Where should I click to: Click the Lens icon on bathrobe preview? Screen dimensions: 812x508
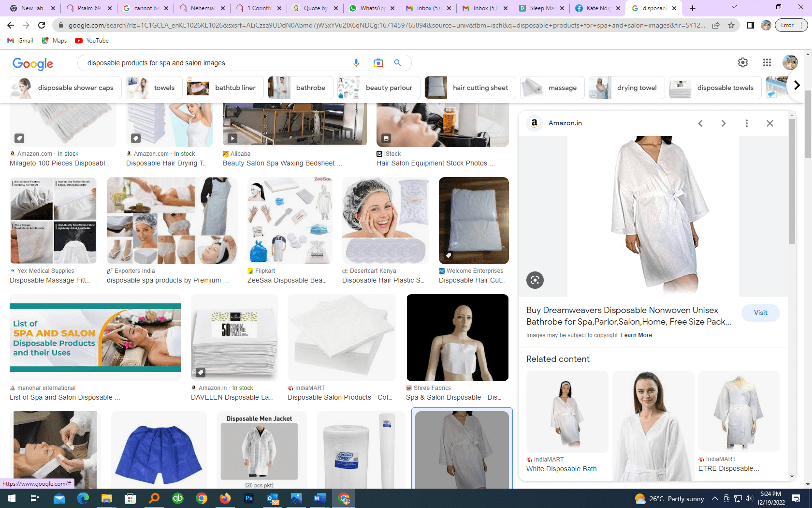[535, 280]
